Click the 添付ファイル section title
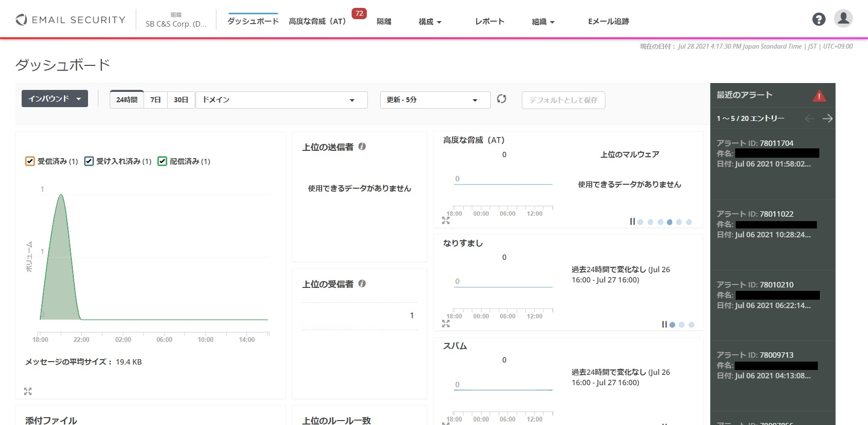This screenshot has width=868, height=425. click(x=51, y=420)
